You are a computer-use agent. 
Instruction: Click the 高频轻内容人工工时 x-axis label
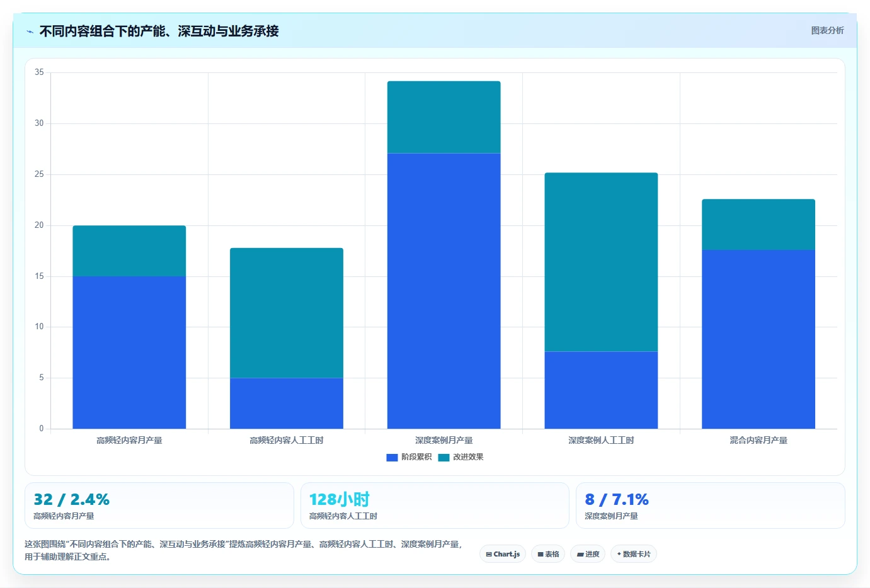click(287, 441)
